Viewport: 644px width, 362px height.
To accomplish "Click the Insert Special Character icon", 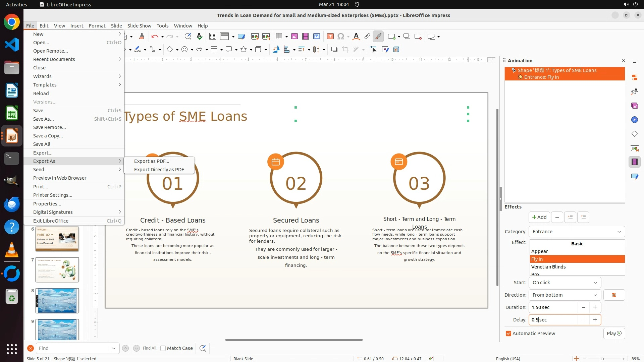I will [341, 37].
